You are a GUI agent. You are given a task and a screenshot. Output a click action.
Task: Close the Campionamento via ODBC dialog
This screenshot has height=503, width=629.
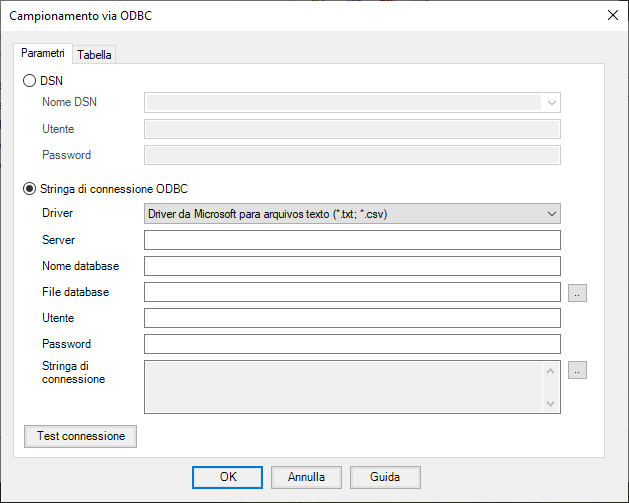point(611,15)
